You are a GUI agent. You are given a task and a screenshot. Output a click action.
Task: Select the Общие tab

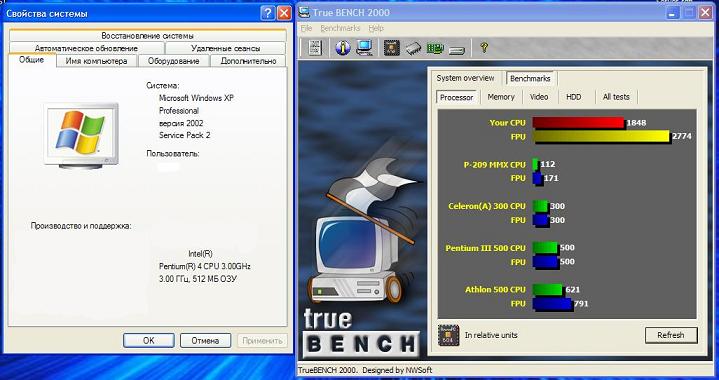click(32, 60)
